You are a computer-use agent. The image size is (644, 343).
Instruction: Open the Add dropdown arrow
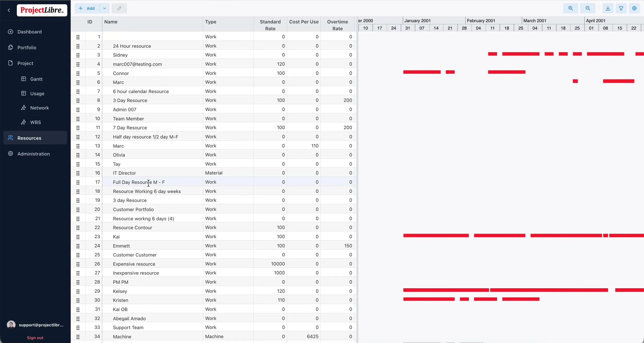105,8
